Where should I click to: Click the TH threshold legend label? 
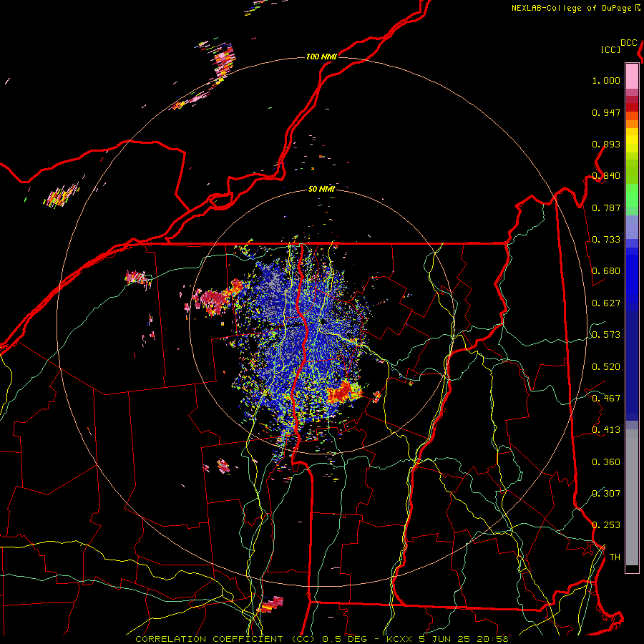615,557
